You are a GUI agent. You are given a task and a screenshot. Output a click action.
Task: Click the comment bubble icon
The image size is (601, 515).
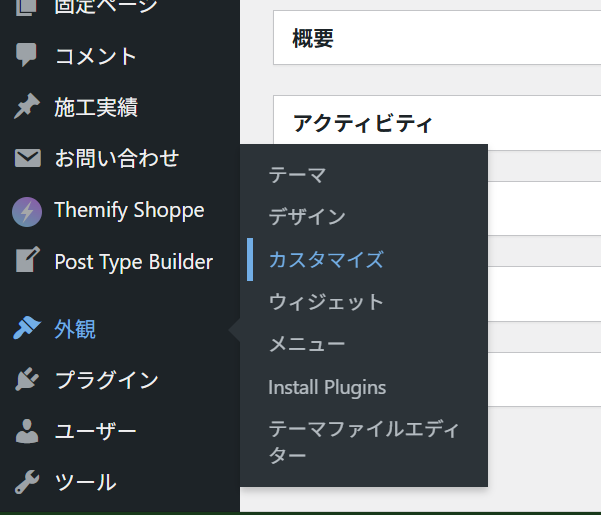pyautogui.click(x=26, y=54)
